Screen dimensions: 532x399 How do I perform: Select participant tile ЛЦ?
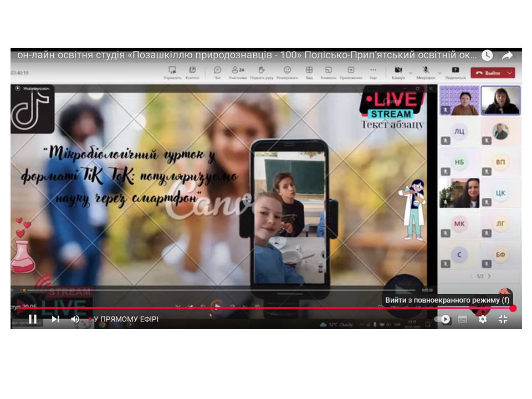[459, 132]
